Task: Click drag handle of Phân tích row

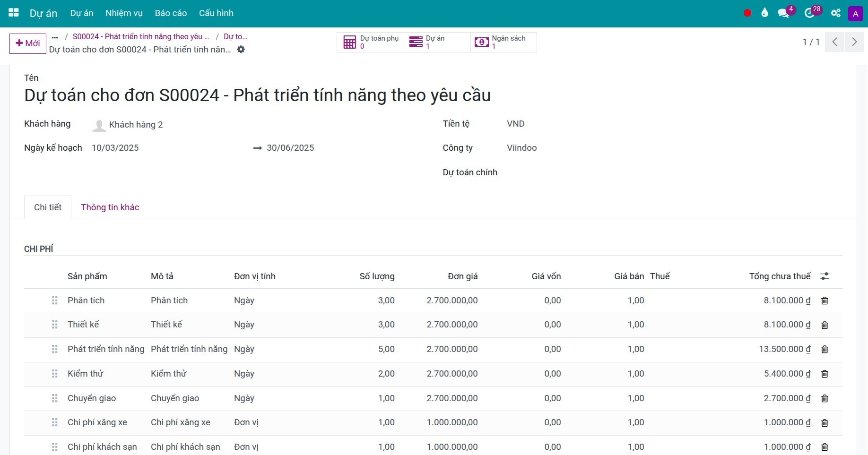Action: pos(55,300)
